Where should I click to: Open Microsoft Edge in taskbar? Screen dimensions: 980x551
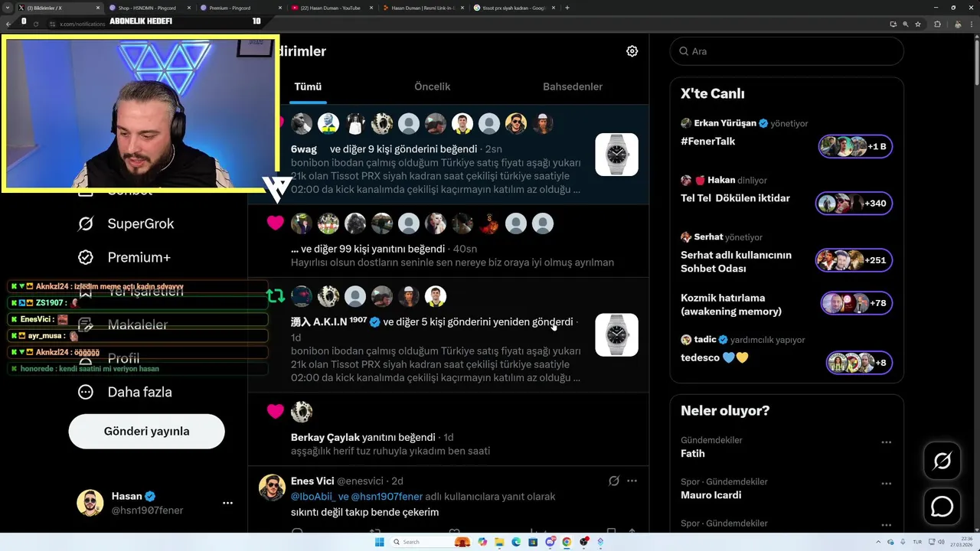pyautogui.click(x=516, y=542)
